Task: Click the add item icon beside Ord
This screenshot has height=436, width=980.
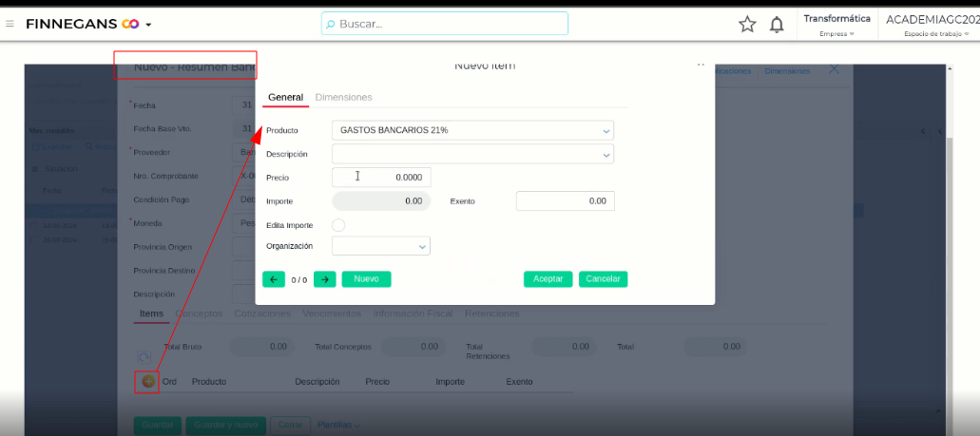Action: (147, 381)
